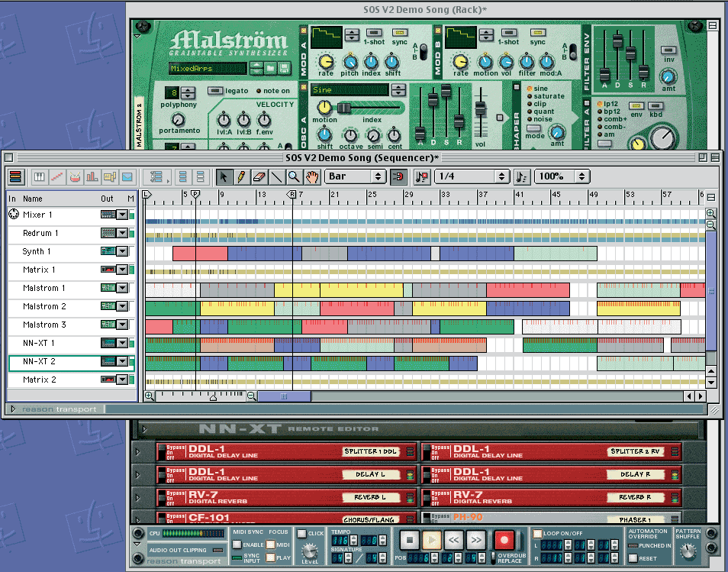This screenshot has width=728, height=572.
Task: Click the Stop button in transport
Action: (410, 541)
